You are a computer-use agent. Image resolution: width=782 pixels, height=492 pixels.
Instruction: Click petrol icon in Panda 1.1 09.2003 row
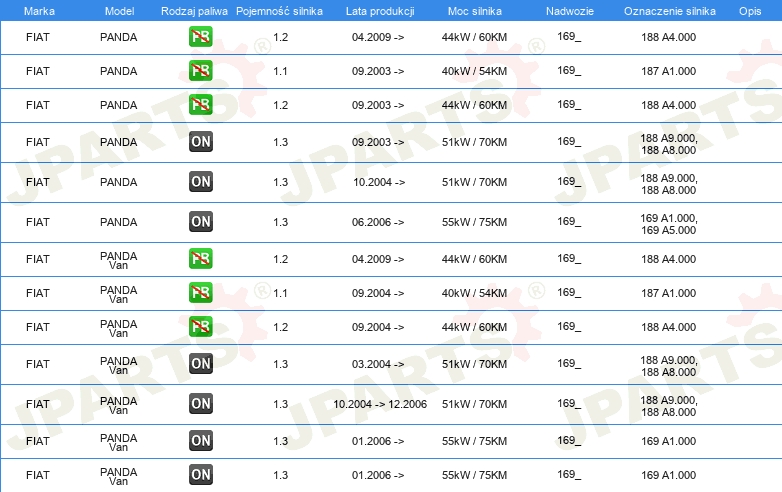(200, 71)
